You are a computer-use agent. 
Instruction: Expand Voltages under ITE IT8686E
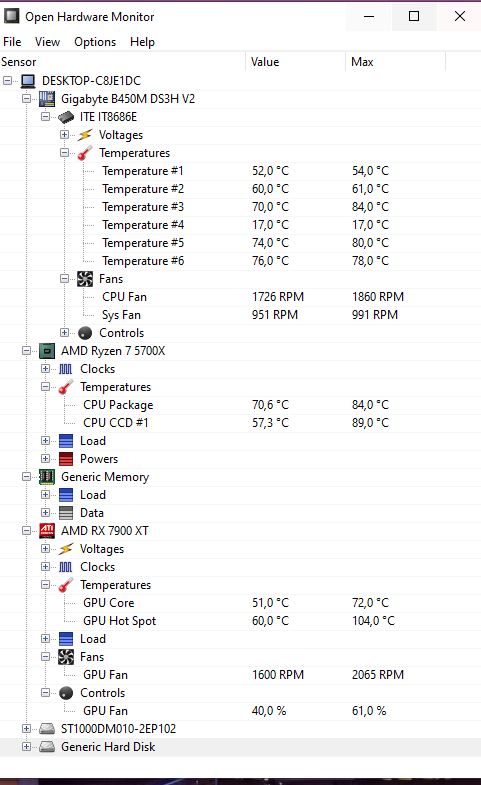click(65, 134)
